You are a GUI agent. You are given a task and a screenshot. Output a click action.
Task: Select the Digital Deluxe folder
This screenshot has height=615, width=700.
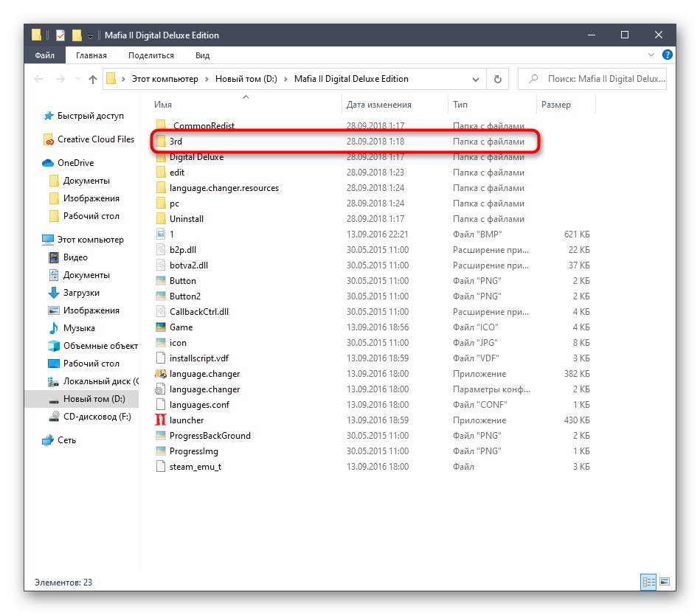(196, 157)
